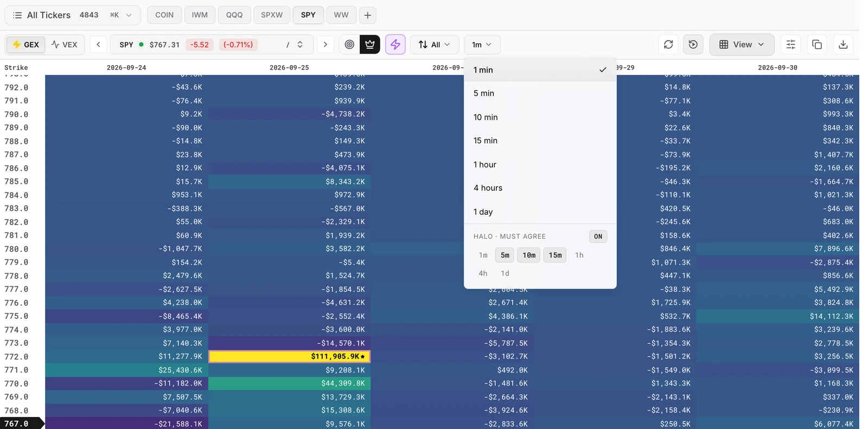This screenshot has height=429, width=868.
Task: Click the copy table icon
Action: pos(817,44)
